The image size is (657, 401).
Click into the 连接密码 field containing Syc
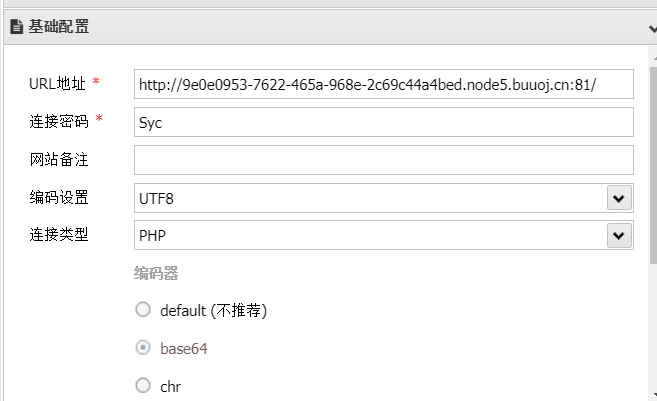pyautogui.click(x=383, y=122)
